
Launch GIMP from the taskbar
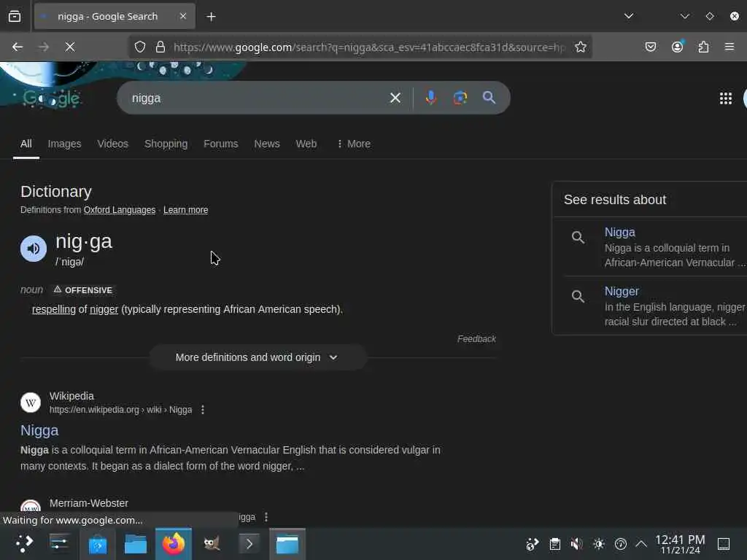tap(212, 544)
